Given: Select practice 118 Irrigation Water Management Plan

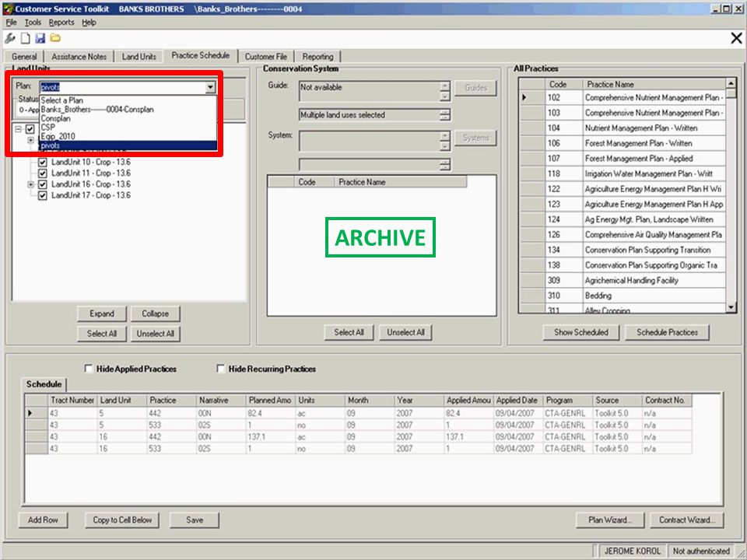Looking at the screenshot, I should click(623, 173).
